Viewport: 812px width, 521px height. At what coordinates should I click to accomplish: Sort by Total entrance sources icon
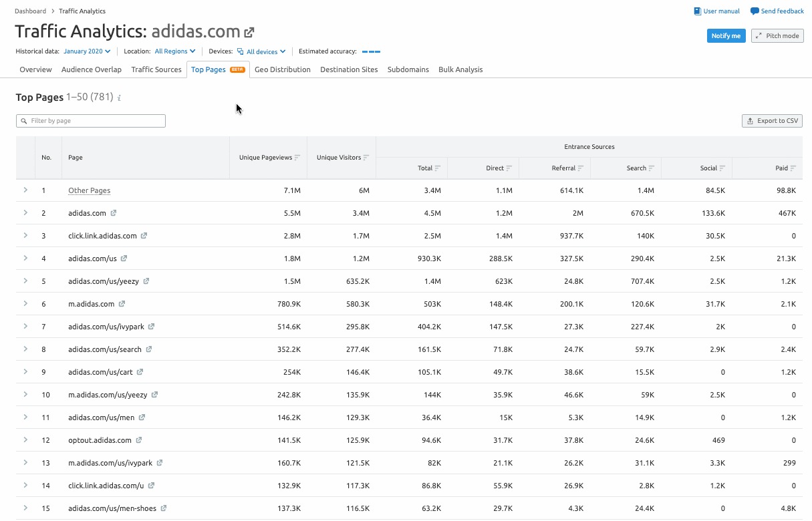pyautogui.click(x=438, y=168)
